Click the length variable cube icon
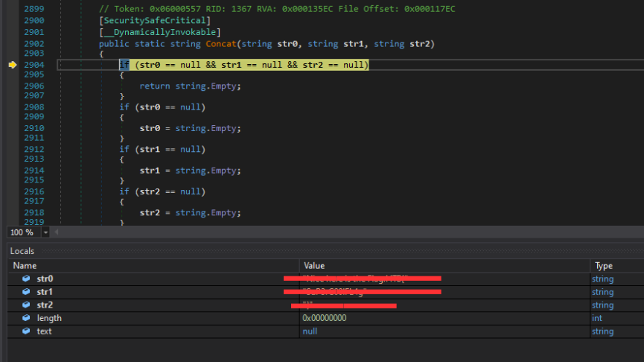 click(x=26, y=318)
